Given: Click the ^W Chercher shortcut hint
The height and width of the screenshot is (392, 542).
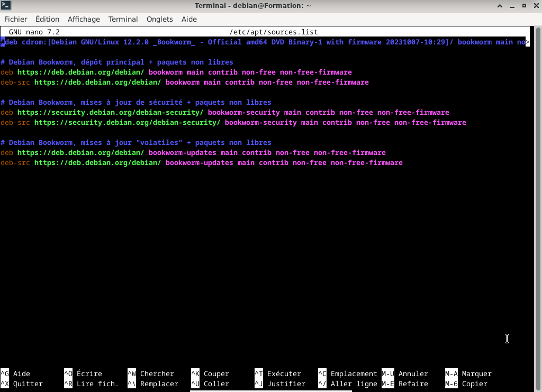Looking at the screenshot, I should pos(151,373).
